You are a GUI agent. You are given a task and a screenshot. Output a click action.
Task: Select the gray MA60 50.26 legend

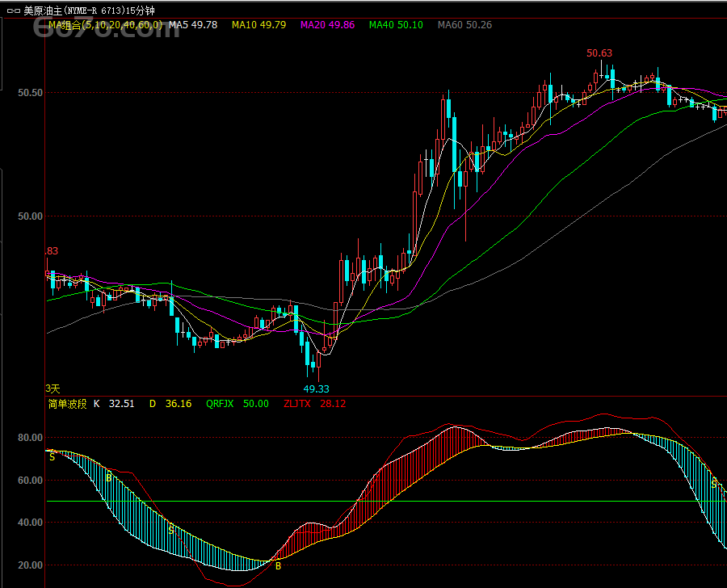pyautogui.click(x=464, y=25)
